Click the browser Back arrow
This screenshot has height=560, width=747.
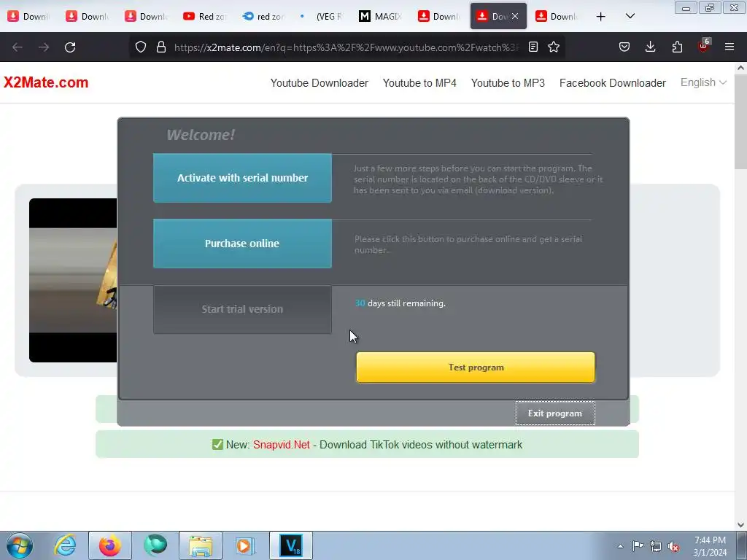pyautogui.click(x=18, y=47)
